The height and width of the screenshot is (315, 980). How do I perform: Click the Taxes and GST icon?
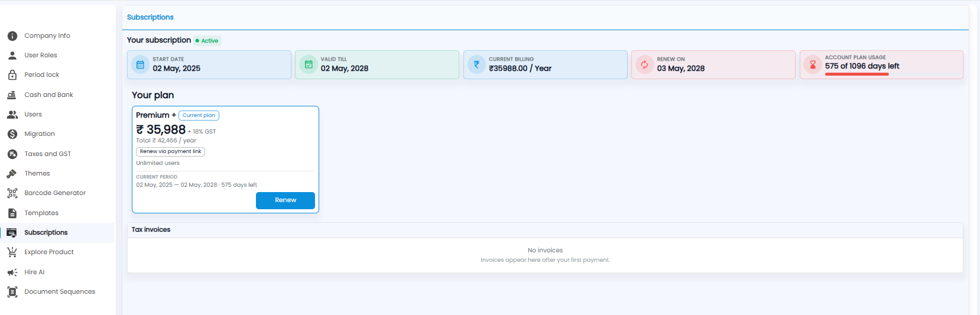[12, 154]
